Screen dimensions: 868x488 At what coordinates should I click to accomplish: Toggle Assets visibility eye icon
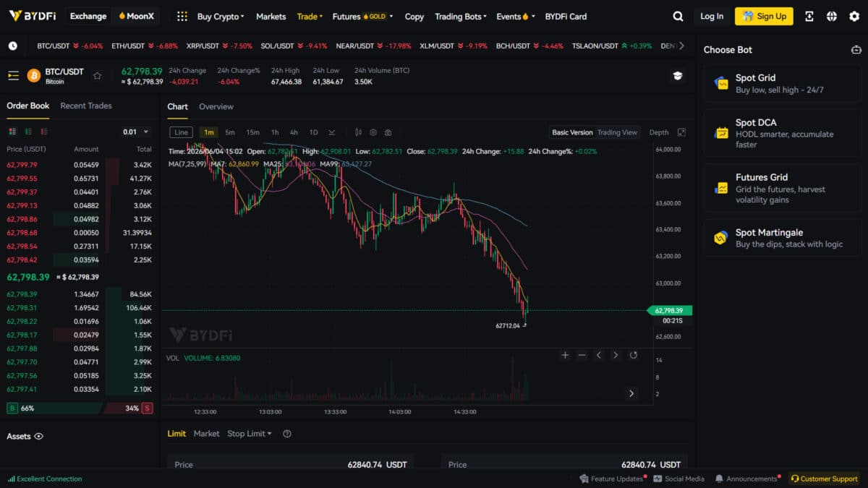pos(39,437)
